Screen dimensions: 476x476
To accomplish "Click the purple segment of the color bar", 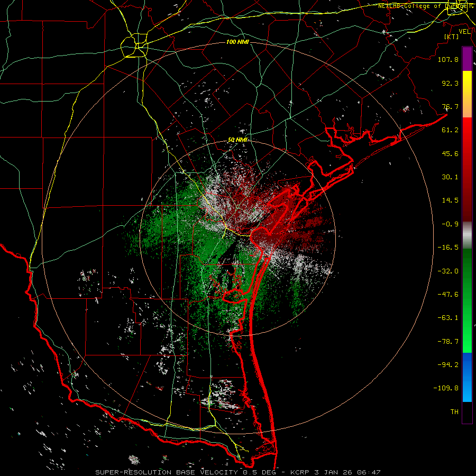I will click(x=467, y=59).
